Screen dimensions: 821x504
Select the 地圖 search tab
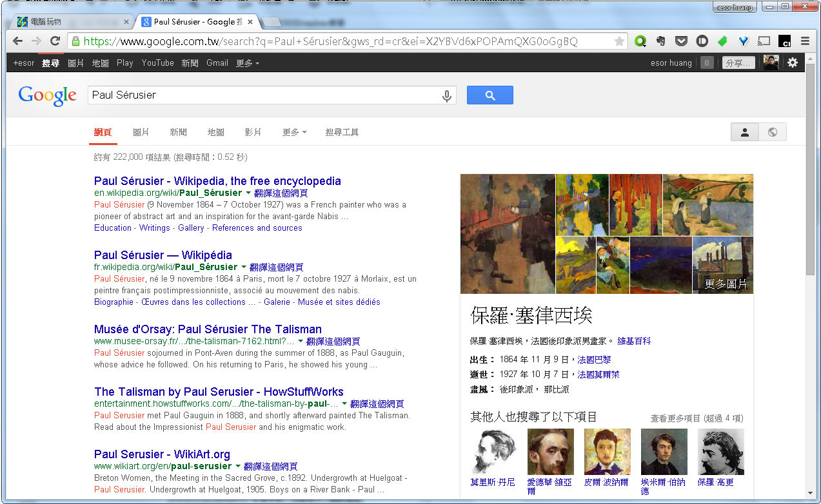216,132
